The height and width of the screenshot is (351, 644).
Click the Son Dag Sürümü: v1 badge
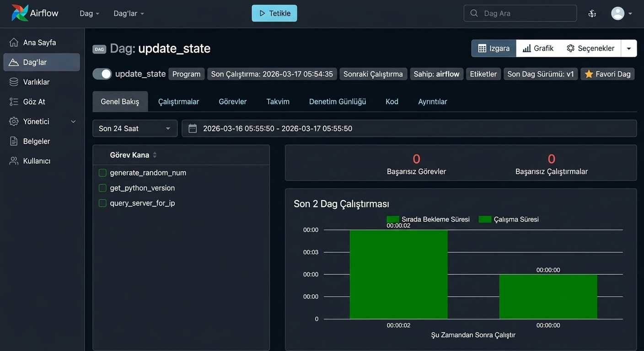pyautogui.click(x=541, y=74)
